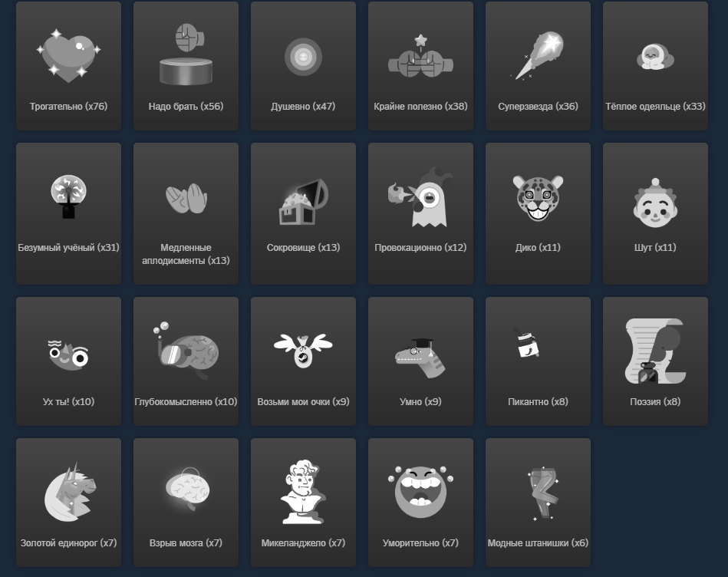This screenshot has width=728, height=577.
Task: Open the Медленные аплодисменты (x13) award card
Action: [x=186, y=213]
